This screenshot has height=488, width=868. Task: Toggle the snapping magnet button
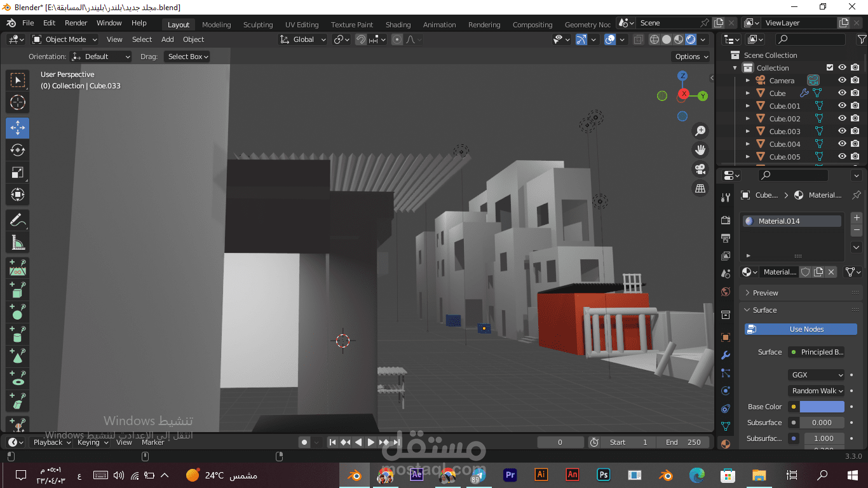361,39
